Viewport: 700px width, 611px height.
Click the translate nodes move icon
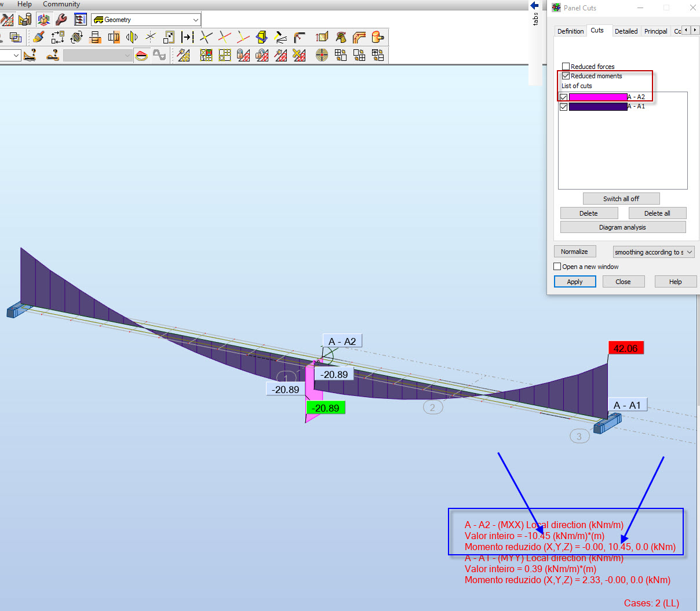point(58,38)
